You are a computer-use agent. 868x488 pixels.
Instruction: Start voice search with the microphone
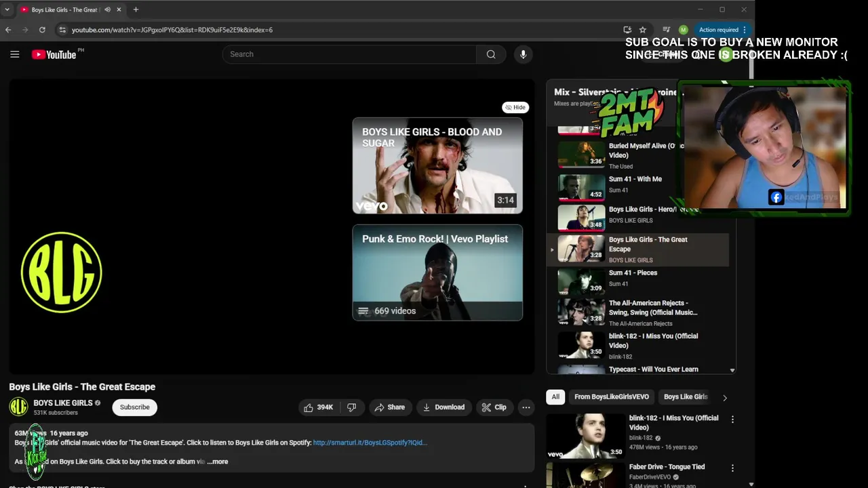tap(523, 54)
